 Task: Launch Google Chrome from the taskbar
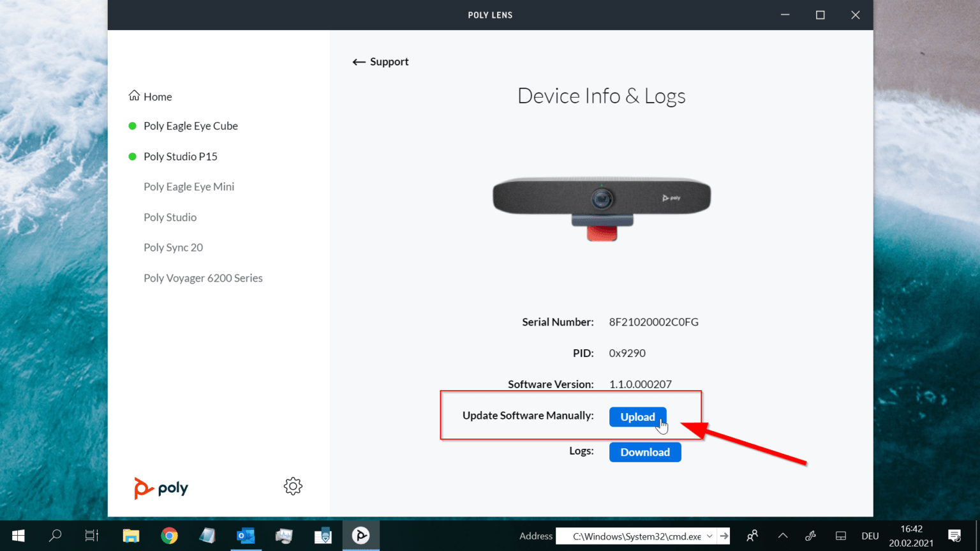169,536
